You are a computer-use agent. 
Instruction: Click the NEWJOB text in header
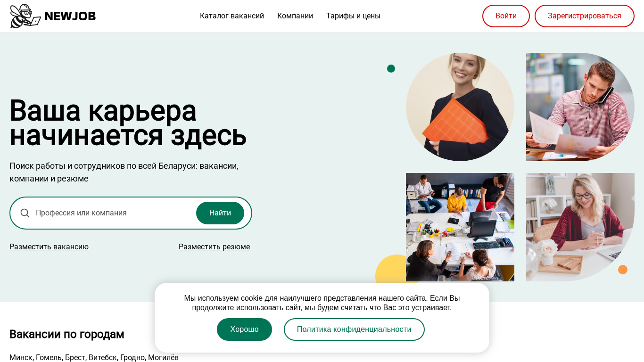[70, 16]
